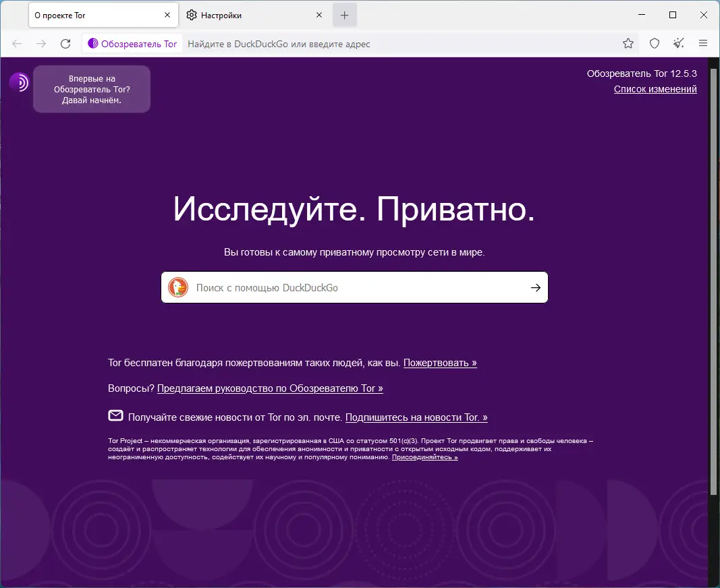Open the Пожертвовать link

(440, 363)
